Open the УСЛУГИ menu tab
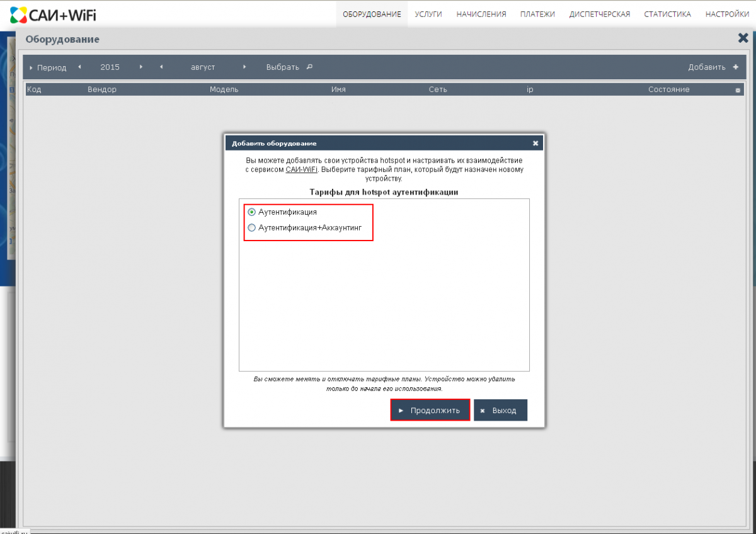This screenshot has width=756, height=534. pyautogui.click(x=428, y=14)
